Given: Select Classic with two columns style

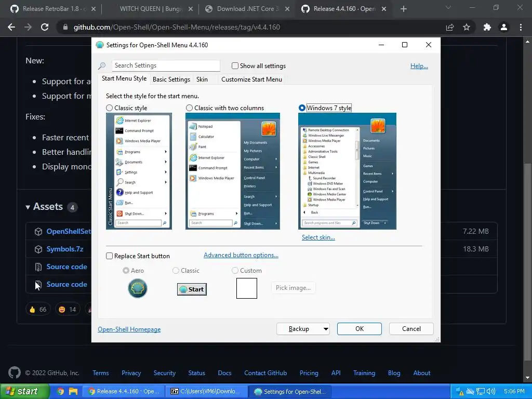Looking at the screenshot, I should pos(189,108).
